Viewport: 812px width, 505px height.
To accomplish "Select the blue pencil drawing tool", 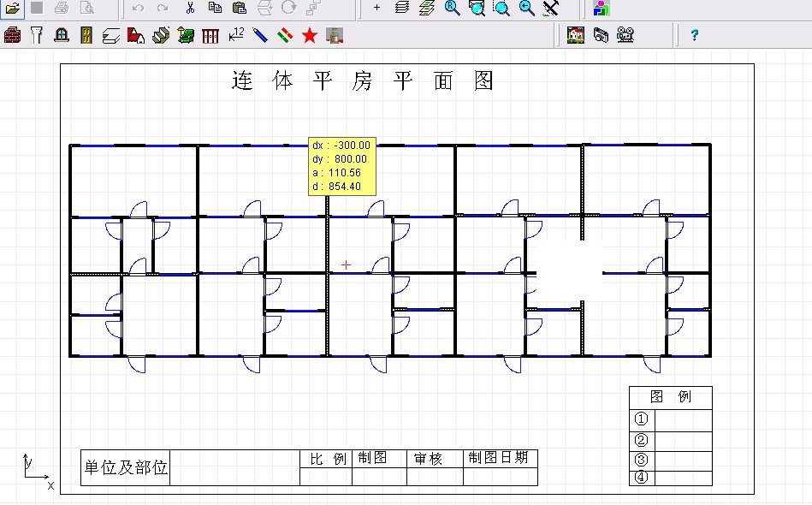I will click(260, 35).
